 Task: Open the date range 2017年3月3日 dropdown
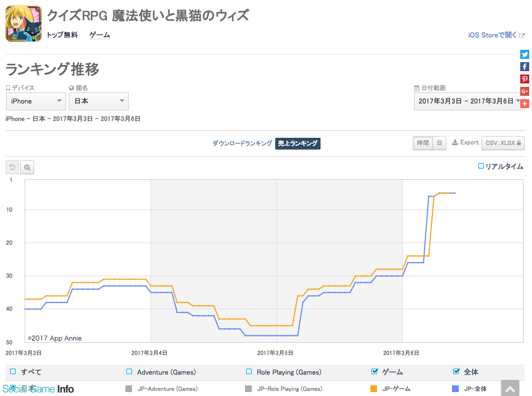[469, 101]
